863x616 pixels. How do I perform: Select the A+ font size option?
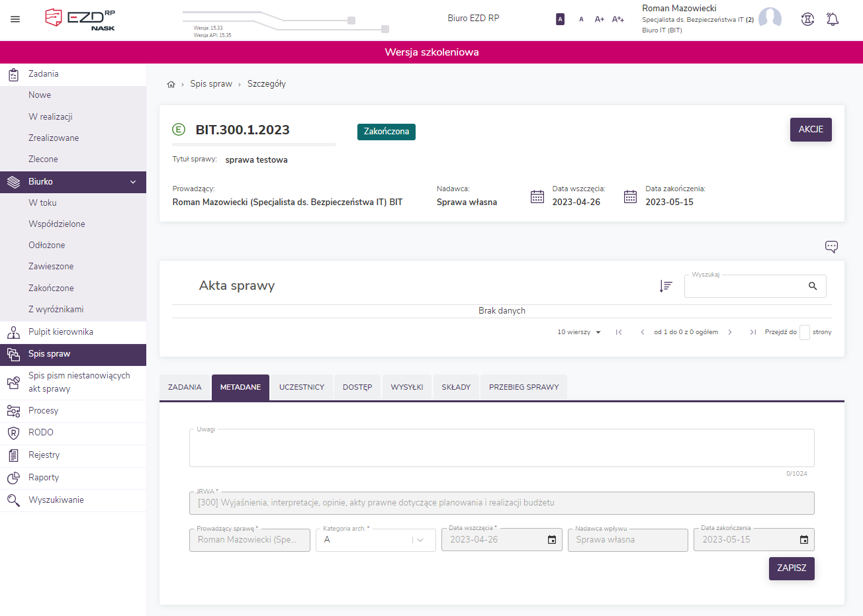coord(599,19)
